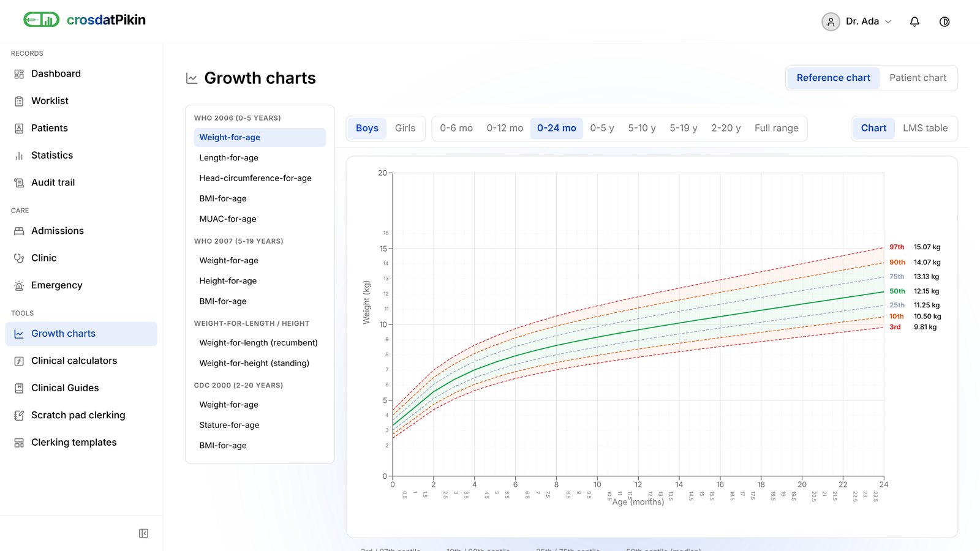Select the Full range tab
Screen dimensions: 980x551
coord(776,128)
